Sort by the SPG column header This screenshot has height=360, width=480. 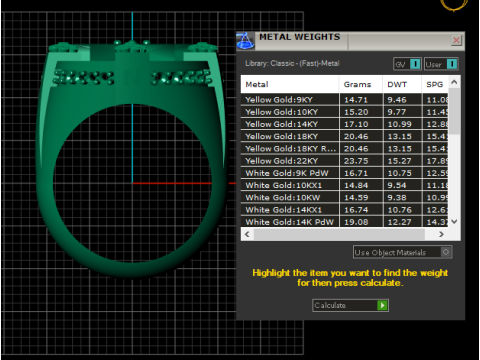click(x=435, y=84)
